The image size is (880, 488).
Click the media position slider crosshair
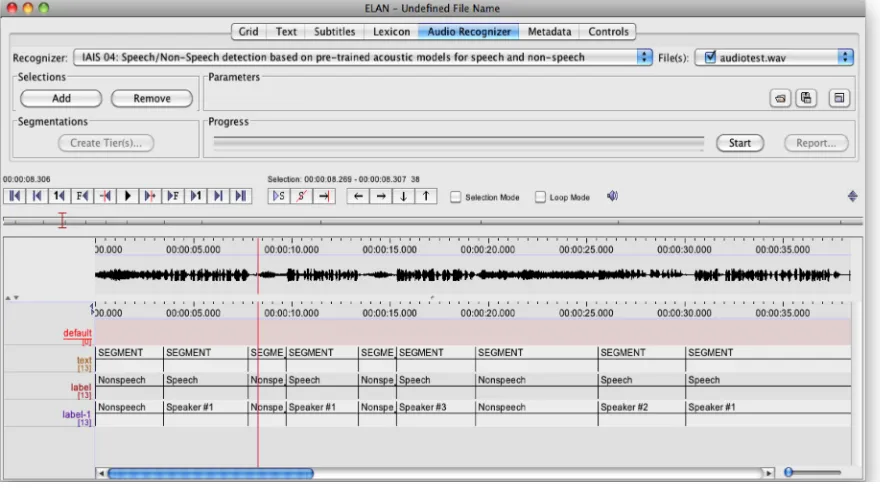click(x=62, y=220)
